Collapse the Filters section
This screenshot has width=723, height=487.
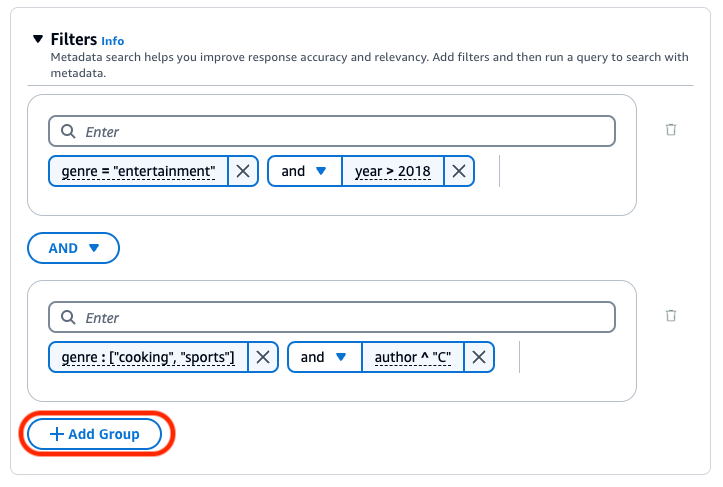[37, 40]
